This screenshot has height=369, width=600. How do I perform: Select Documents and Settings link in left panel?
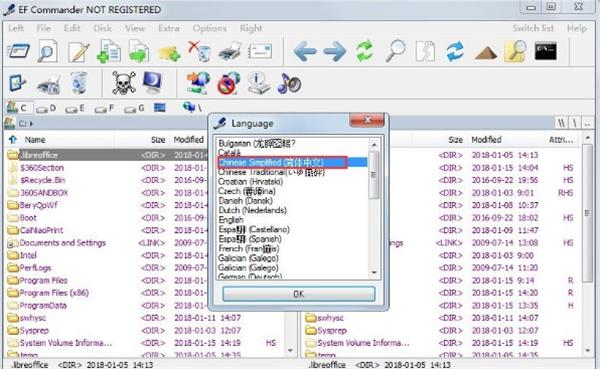(62, 243)
